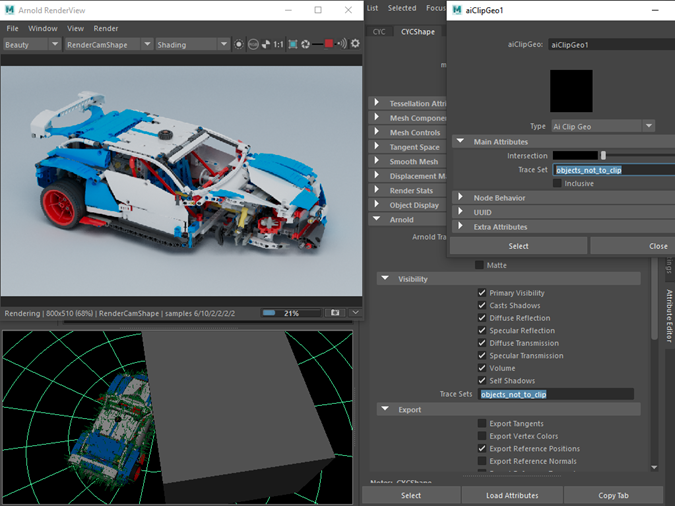This screenshot has height=506, width=675.
Task: Open the render settings gear icon
Action: coord(355,43)
